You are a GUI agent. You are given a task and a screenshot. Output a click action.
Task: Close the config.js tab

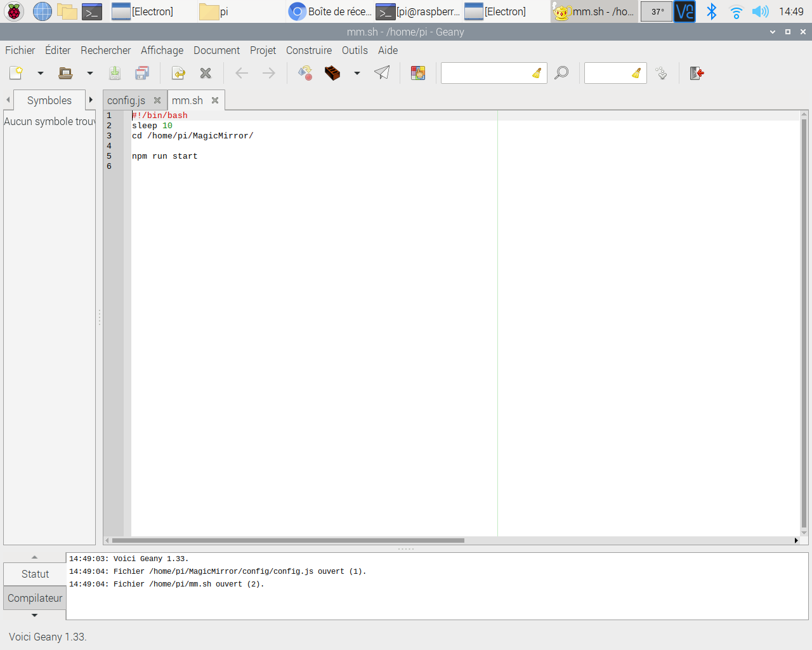pos(157,100)
